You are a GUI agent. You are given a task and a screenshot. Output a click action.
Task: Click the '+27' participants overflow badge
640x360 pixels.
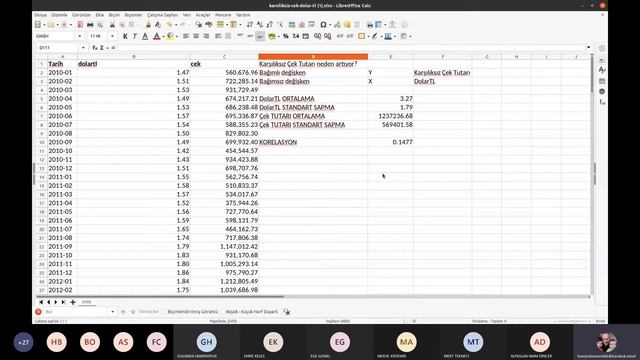23,342
